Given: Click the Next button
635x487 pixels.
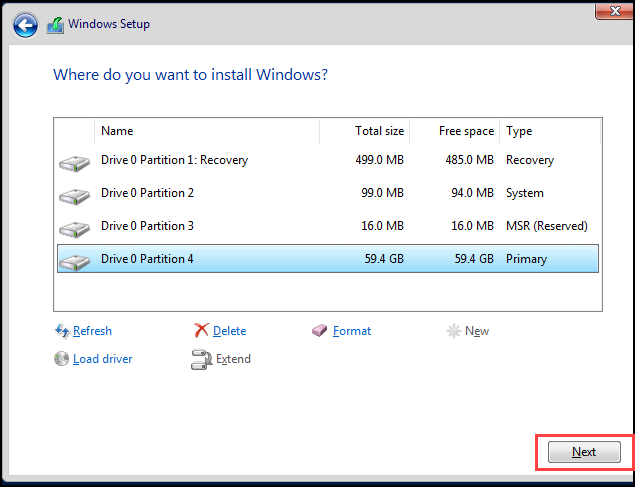Looking at the screenshot, I should [x=584, y=452].
